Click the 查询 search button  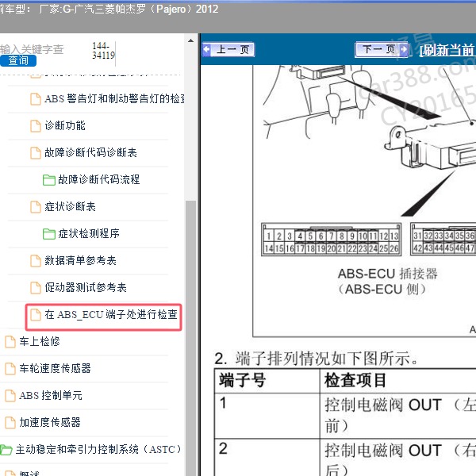point(18,60)
